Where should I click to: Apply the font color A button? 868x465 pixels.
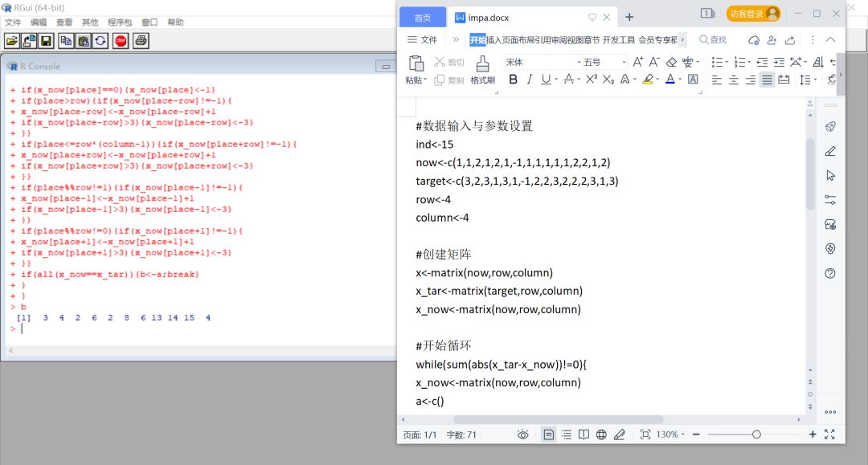[669, 79]
